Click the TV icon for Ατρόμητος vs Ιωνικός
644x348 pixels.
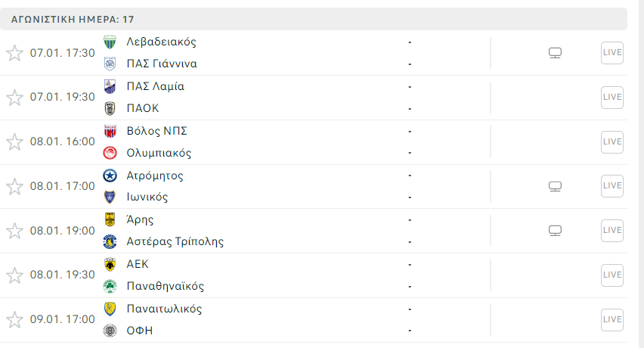coord(556,186)
